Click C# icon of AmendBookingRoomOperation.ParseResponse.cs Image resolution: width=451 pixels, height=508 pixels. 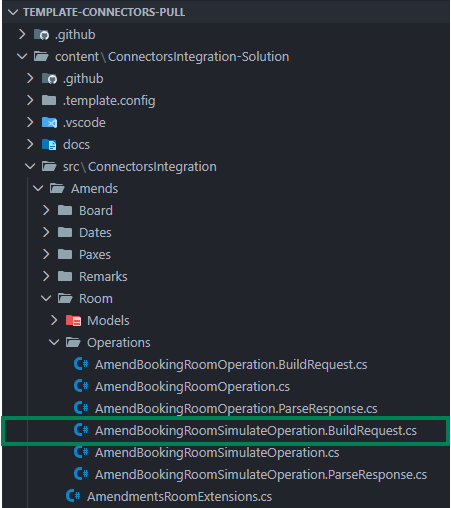click(81, 408)
